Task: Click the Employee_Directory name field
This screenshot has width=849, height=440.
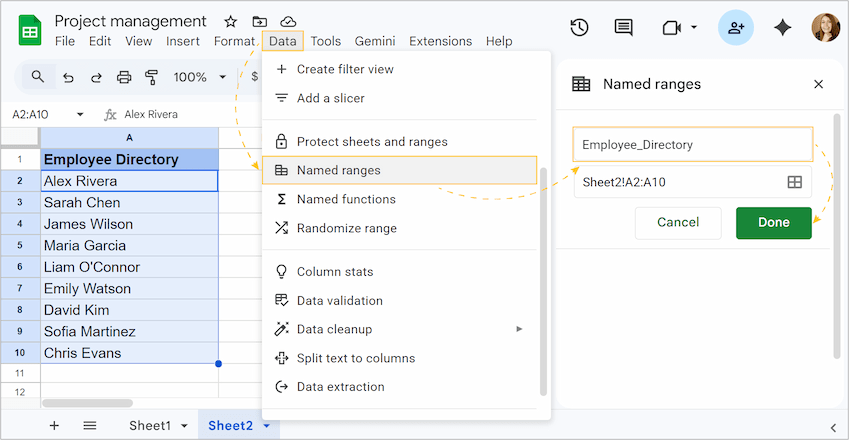Action: click(693, 145)
